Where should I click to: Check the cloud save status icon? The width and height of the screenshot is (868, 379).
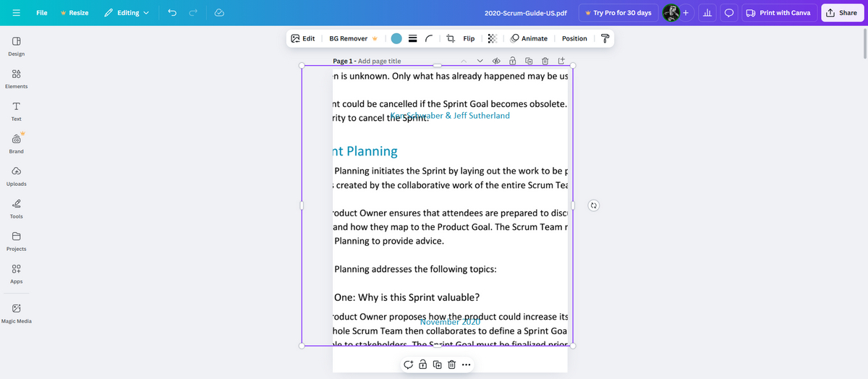click(219, 12)
